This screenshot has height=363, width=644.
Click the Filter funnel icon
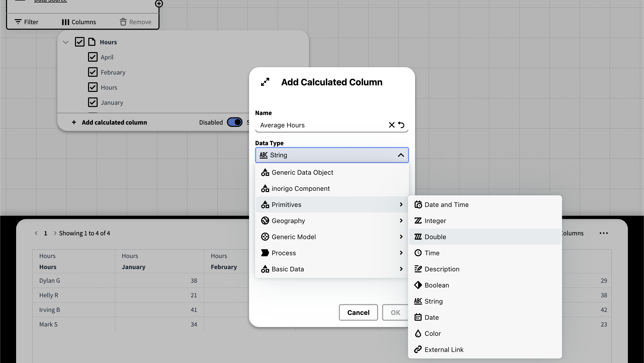click(18, 22)
